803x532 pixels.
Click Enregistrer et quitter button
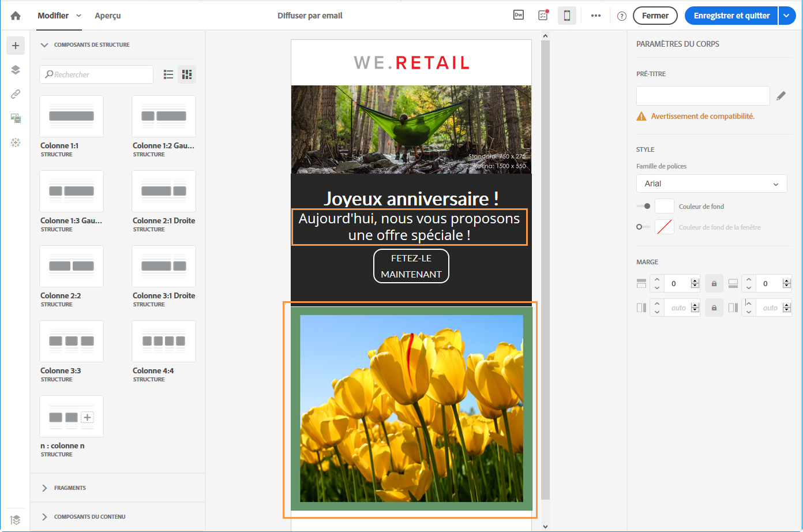731,16
